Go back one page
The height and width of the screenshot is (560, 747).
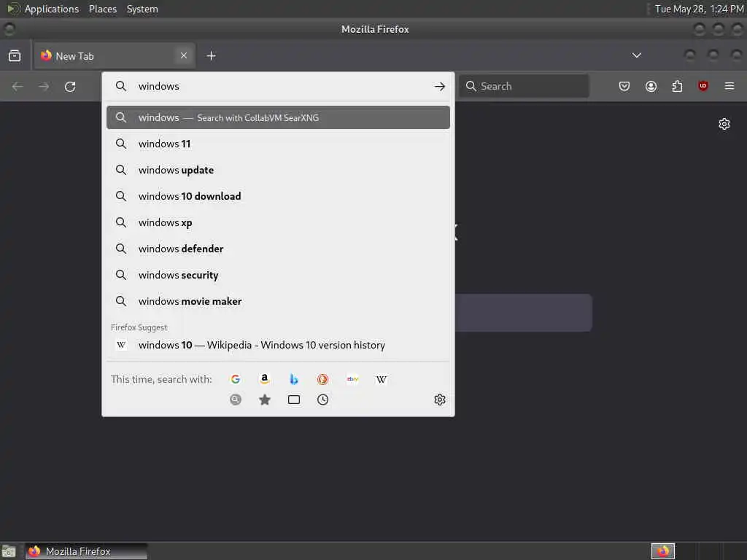(x=18, y=86)
